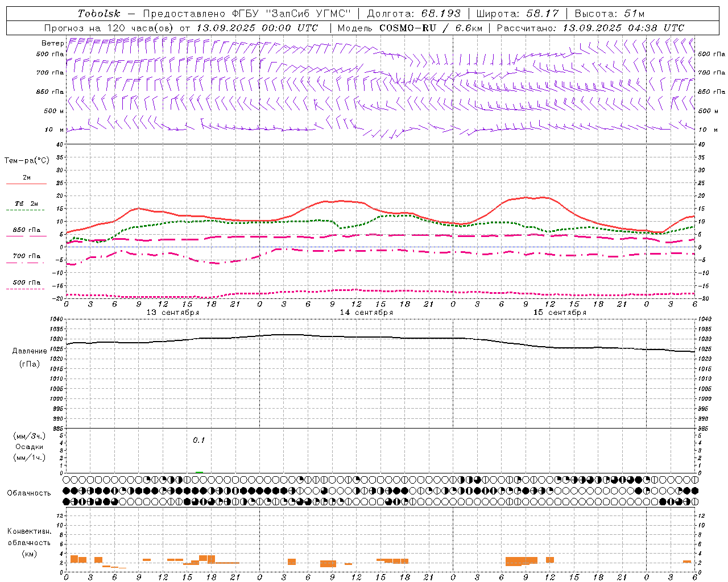Select the Облачность cloud cover label
Screen dimensions: 728x582
(29, 493)
